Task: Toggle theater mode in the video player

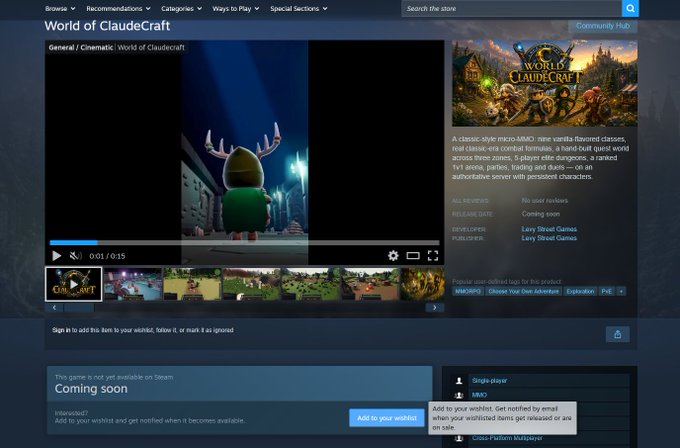Action: 413,256
